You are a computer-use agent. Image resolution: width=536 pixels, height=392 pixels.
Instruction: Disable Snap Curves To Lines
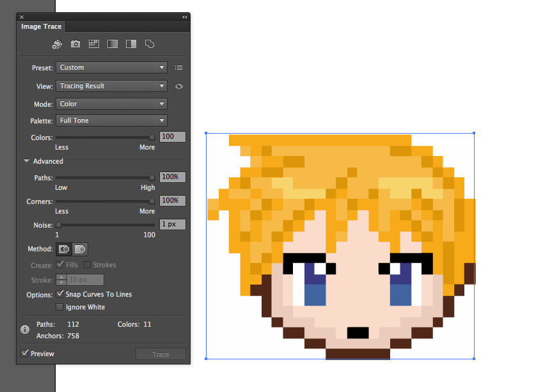60,294
